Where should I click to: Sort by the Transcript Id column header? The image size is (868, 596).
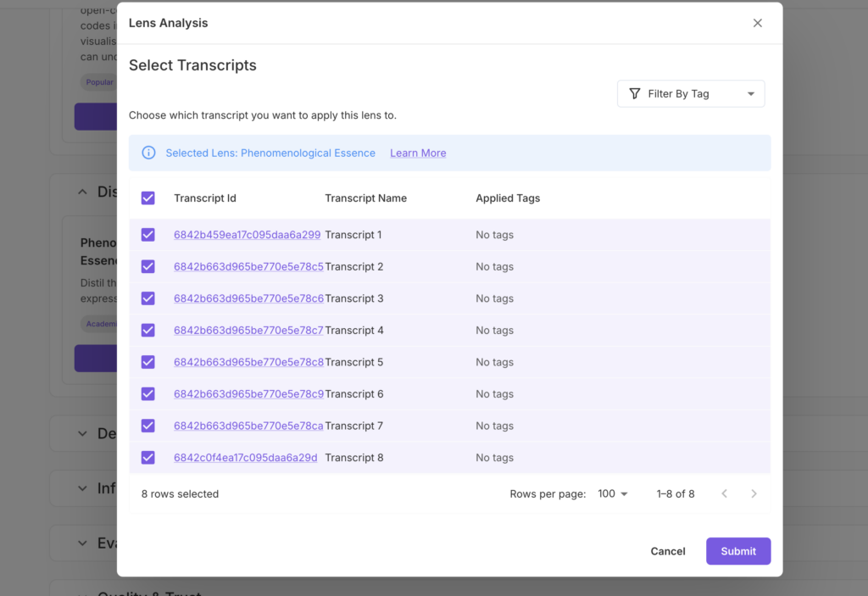point(205,198)
